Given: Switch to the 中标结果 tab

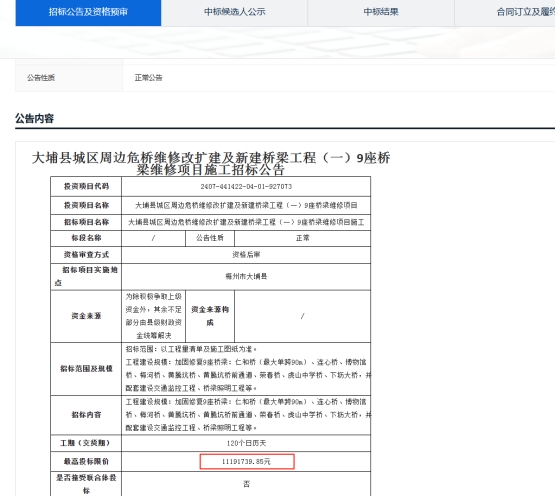Looking at the screenshot, I should pos(381,12).
